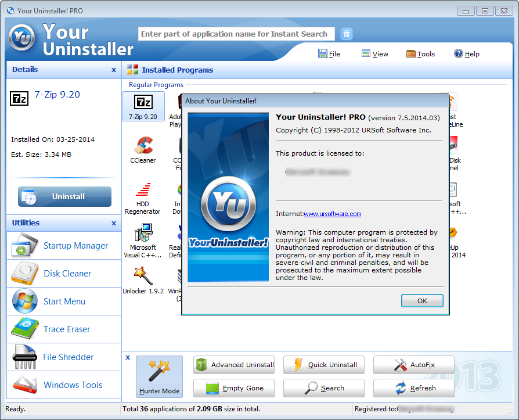
Task: Click the Microsoft Visual C++ program icon
Action: click(x=143, y=234)
